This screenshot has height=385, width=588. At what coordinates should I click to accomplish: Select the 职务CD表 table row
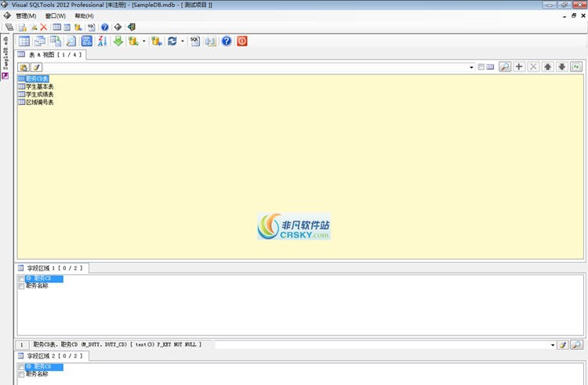point(34,78)
